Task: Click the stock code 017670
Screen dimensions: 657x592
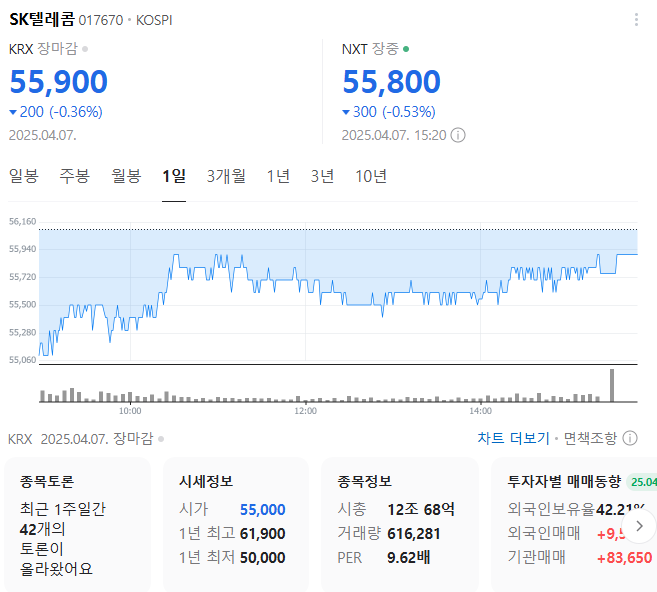Action: point(101,20)
